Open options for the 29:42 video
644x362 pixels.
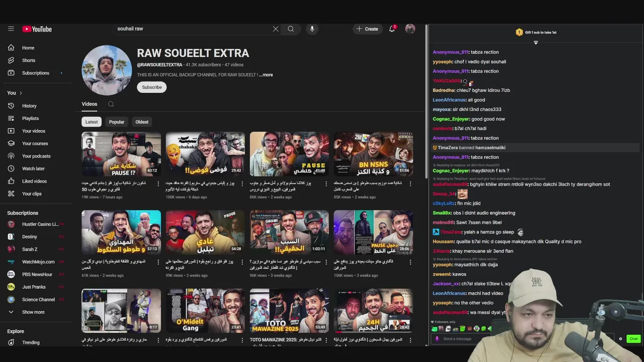pyautogui.click(x=242, y=184)
